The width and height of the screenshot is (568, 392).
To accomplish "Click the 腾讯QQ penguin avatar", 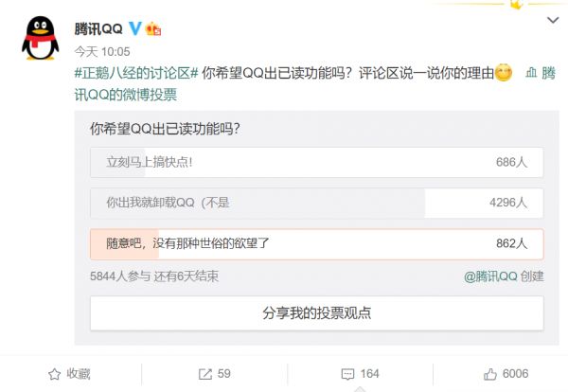I will pos(37,36).
